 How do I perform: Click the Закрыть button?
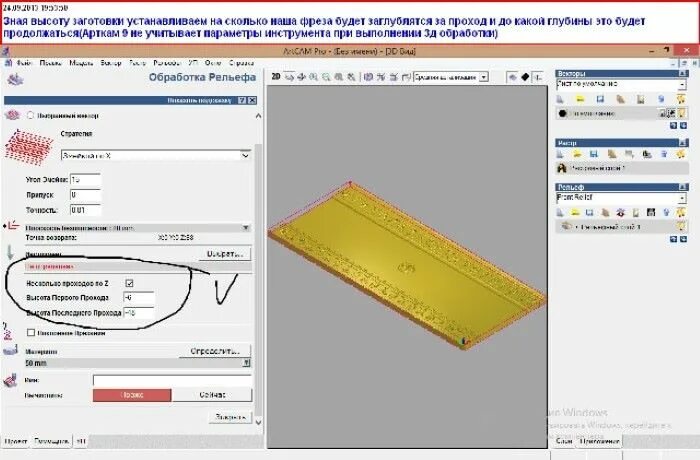tap(230, 417)
